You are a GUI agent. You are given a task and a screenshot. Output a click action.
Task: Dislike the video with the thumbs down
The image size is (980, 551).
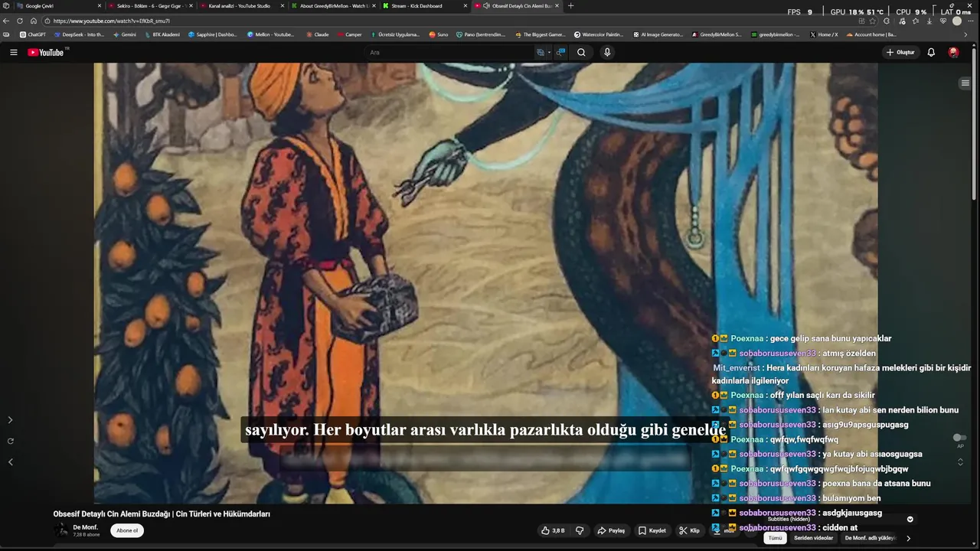click(x=580, y=530)
